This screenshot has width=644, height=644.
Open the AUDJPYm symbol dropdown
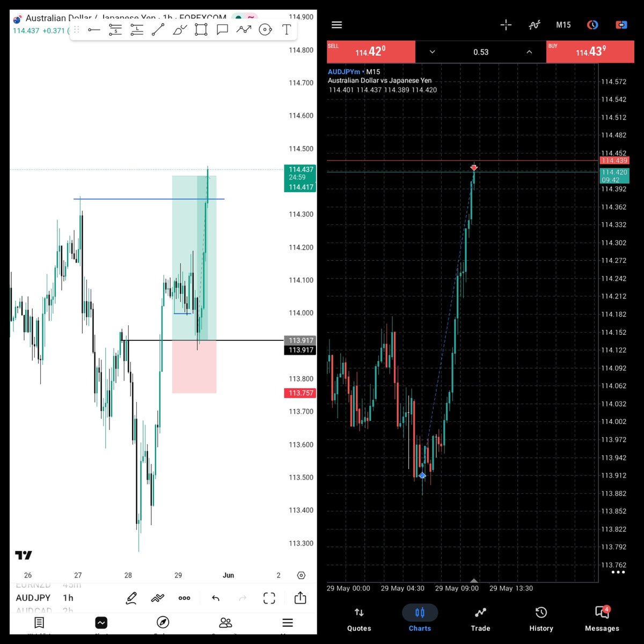tap(346, 71)
